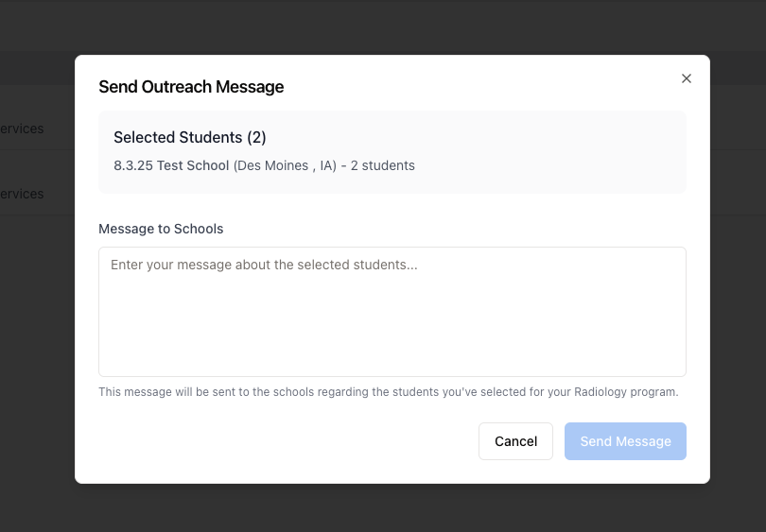Focus the Message to Schools text area
The width and height of the screenshot is (766, 532).
[392, 312]
